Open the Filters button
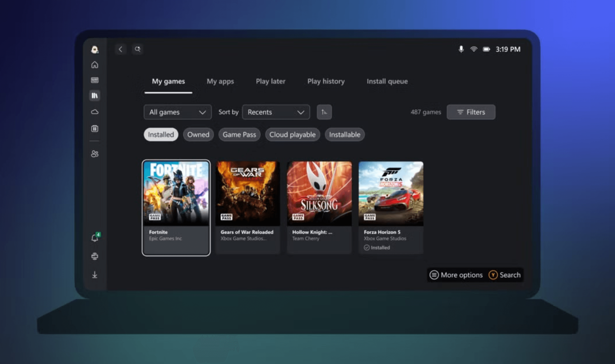Image resolution: width=615 pixels, height=364 pixels. pyautogui.click(x=471, y=112)
